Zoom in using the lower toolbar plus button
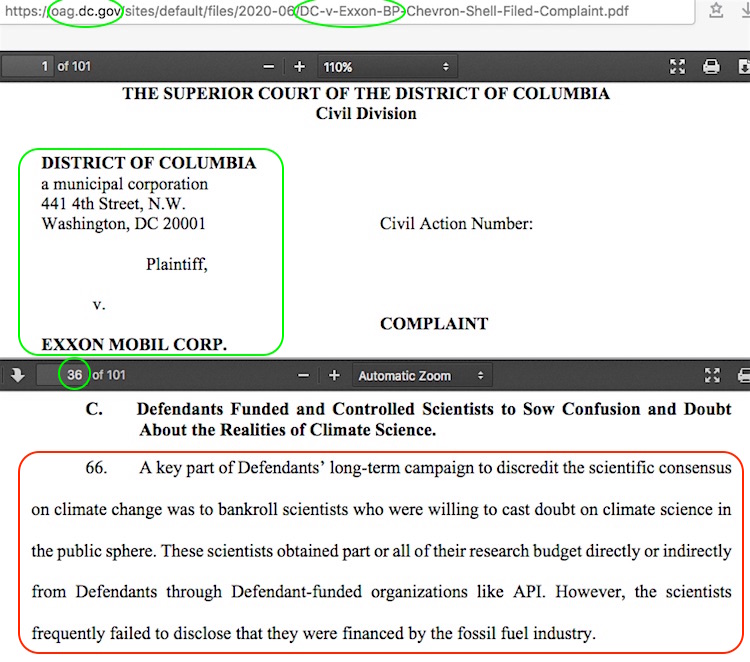This screenshot has height=662, width=750. click(x=334, y=375)
